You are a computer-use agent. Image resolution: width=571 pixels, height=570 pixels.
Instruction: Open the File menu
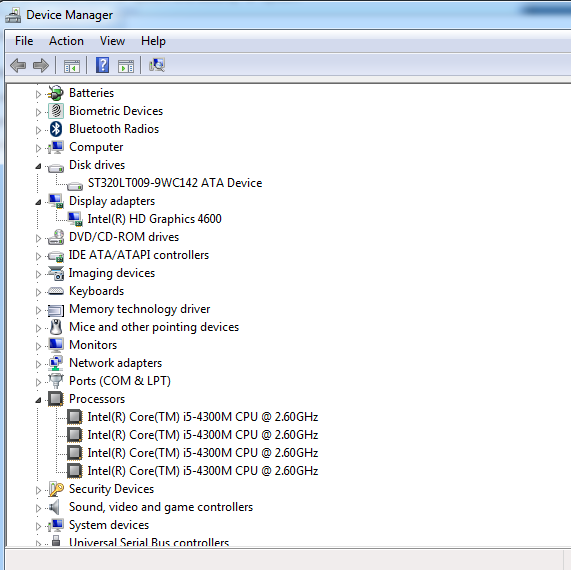point(24,41)
